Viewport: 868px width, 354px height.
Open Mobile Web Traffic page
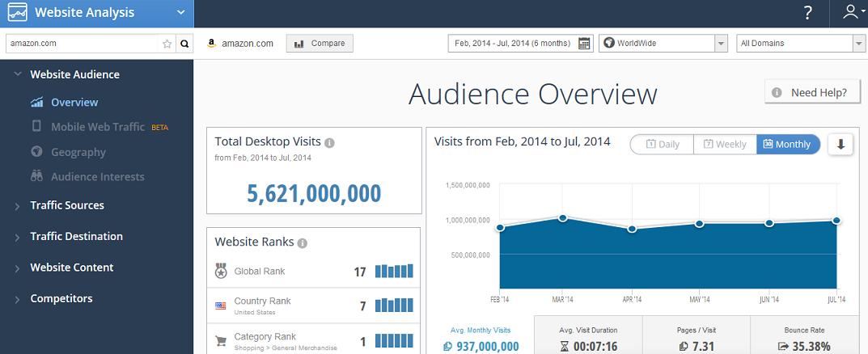click(98, 127)
